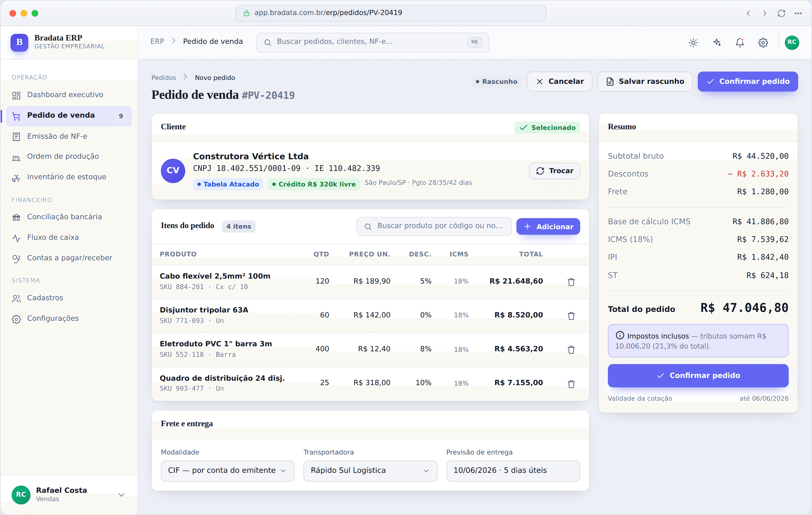Screen dimensions: 812x515
Task: Click quantity 400 in Eletroduto row
Action: pos(322,349)
